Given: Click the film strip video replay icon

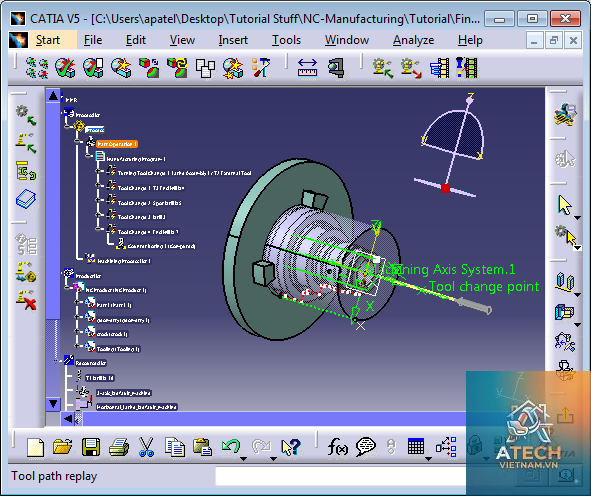Looking at the screenshot, I should pos(466,68).
